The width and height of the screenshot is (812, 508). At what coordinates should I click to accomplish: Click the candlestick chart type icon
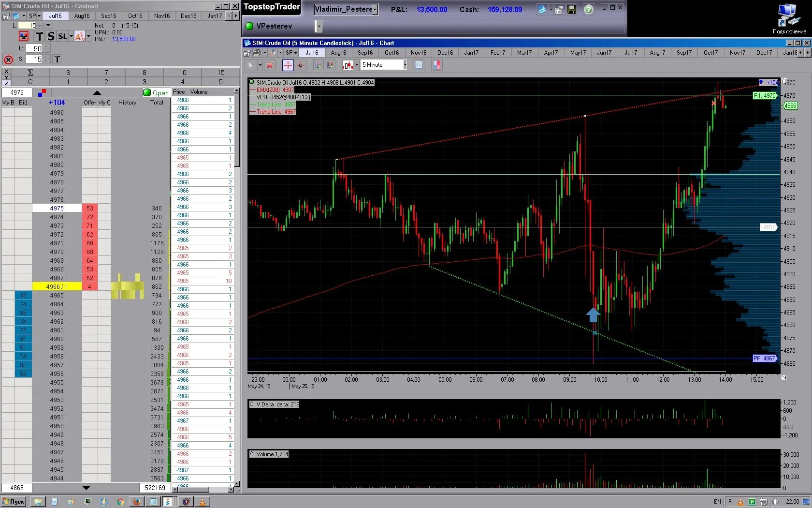(x=348, y=65)
